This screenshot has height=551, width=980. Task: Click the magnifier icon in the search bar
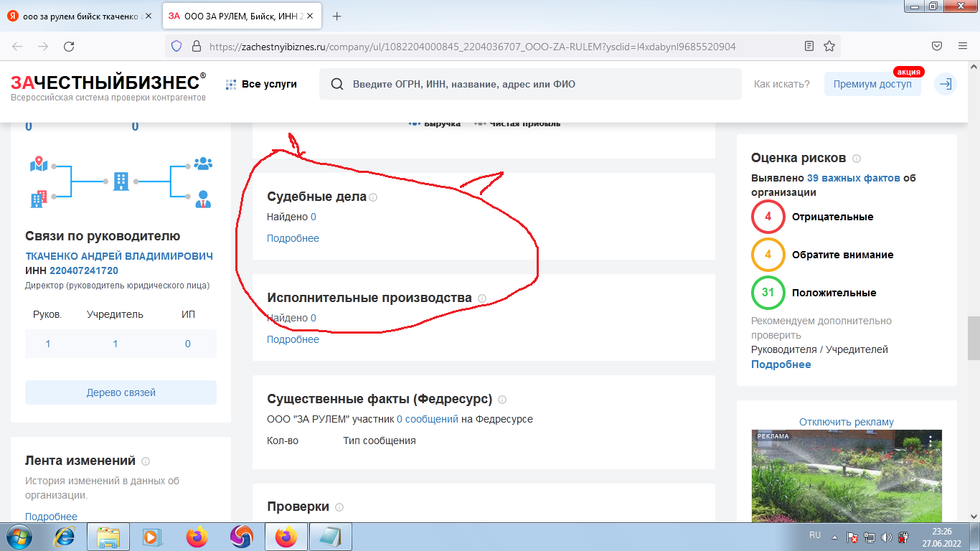pos(336,84)
